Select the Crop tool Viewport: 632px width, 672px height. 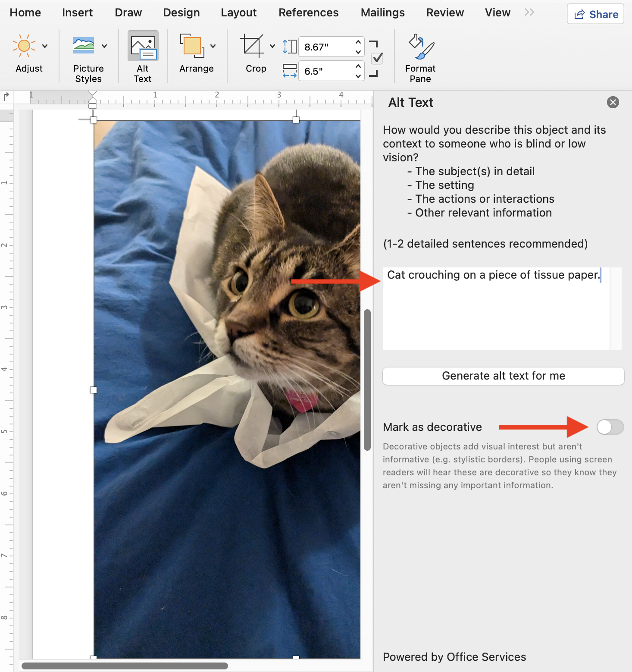pyautogui.click(x=252, y=46)
